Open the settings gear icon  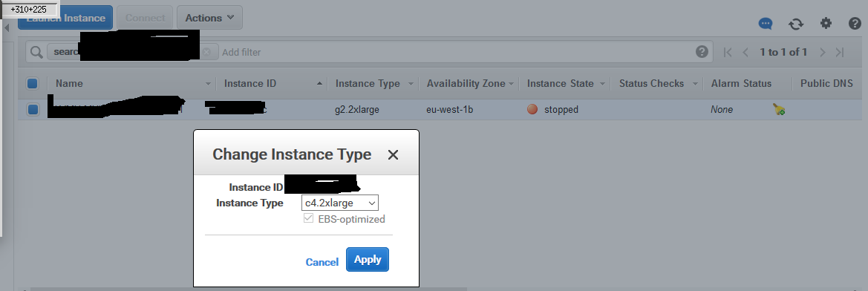826,23
